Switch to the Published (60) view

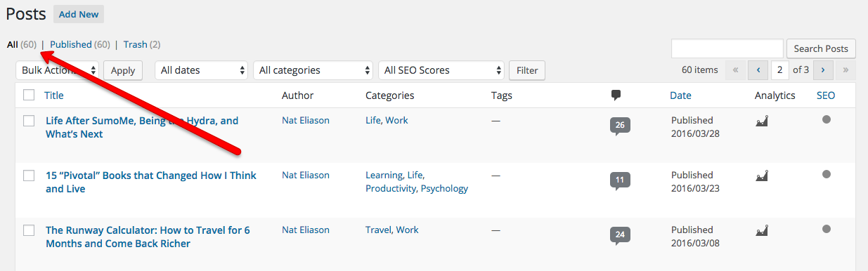pyautogui.click(x=79, y=44)
